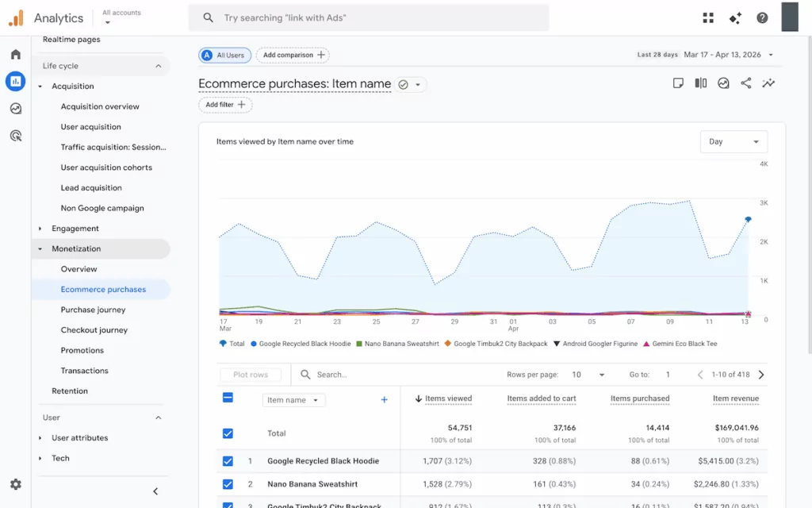Select the Reports icon in left rail
Viewport: 812px width, 508px height.
point(16,82)
